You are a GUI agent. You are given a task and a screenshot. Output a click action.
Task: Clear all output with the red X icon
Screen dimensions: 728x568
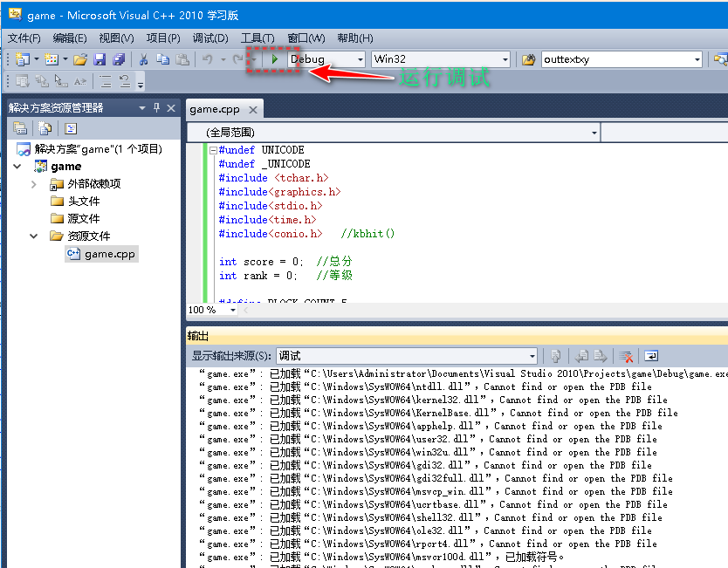(626, 356)
